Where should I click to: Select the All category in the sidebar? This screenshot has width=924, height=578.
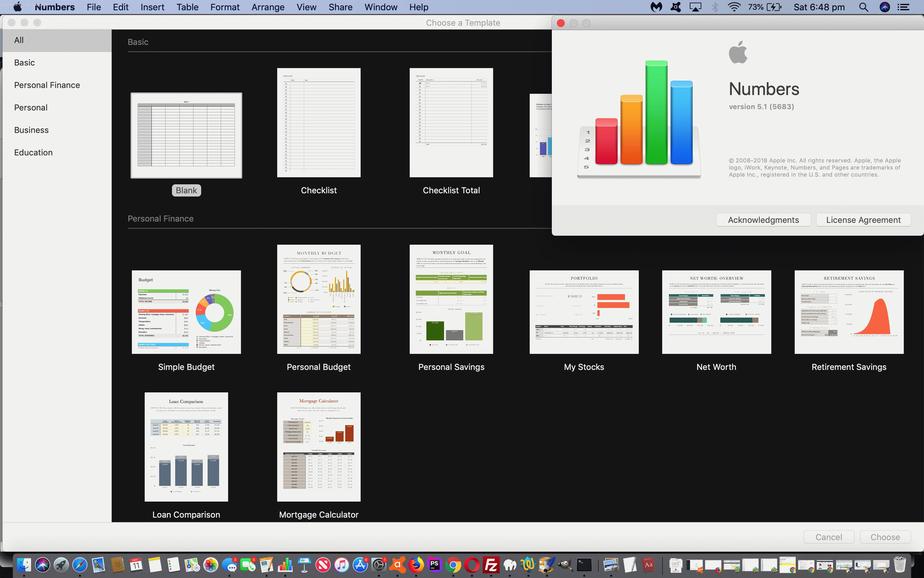click(x=57, y=40)
